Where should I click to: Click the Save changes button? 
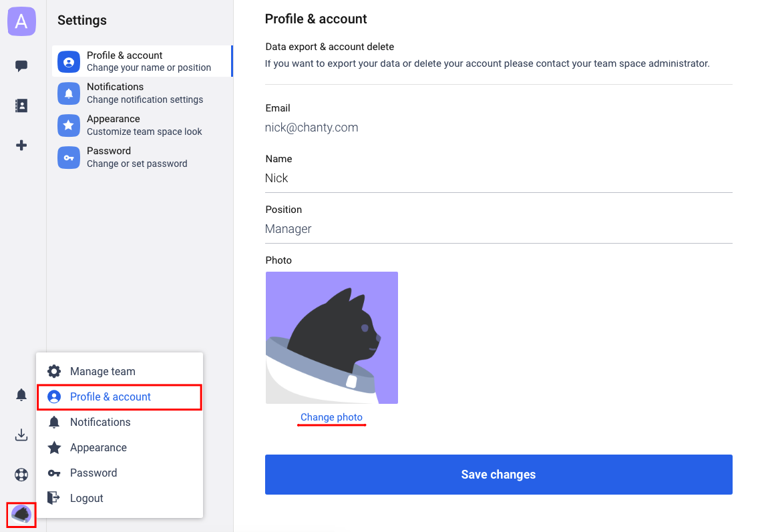point(498,475)
